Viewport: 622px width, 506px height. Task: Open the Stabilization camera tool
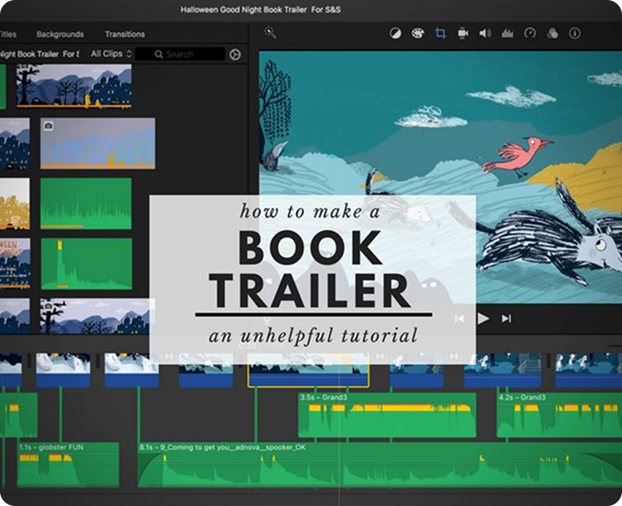tap(463, 33)
